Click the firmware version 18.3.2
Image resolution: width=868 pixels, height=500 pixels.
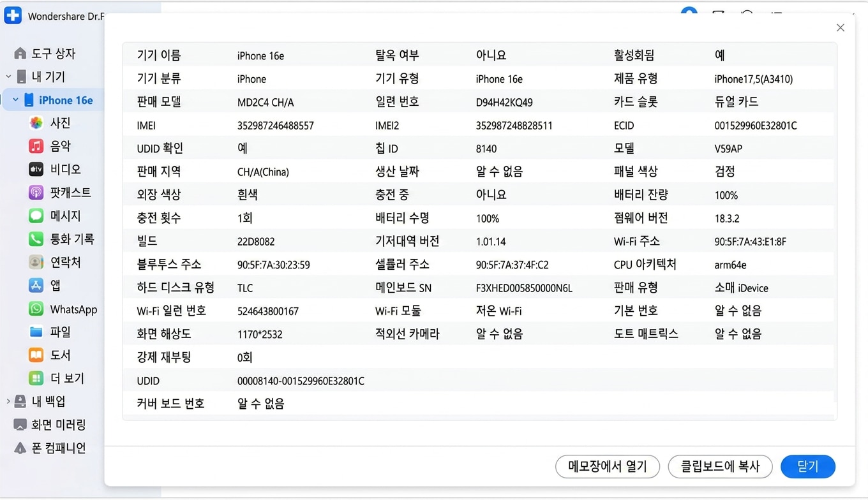click(727, 218)
